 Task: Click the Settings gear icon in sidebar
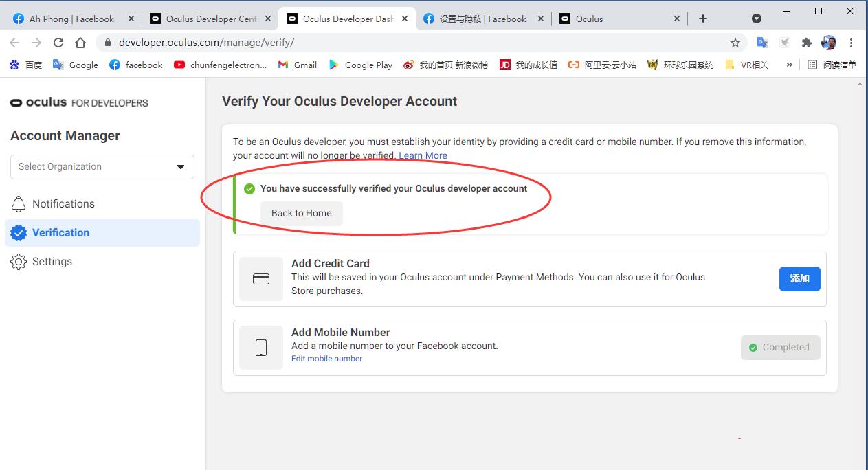[x=19, y=262]
